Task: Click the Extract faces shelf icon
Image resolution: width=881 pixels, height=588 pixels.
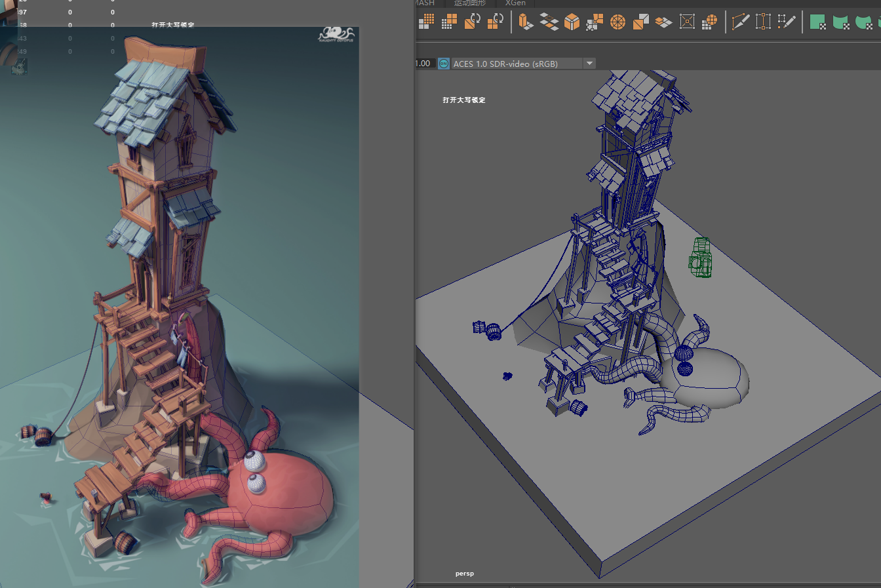Action: coord(663,22)
